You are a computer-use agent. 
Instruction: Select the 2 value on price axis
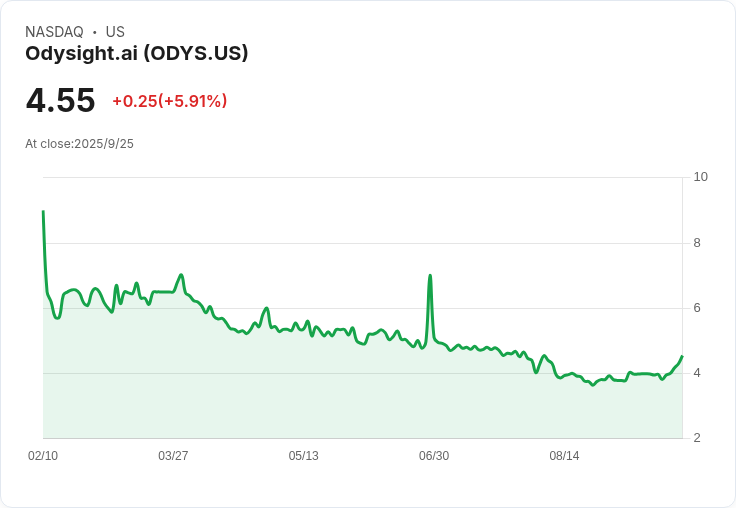[697, 438]
